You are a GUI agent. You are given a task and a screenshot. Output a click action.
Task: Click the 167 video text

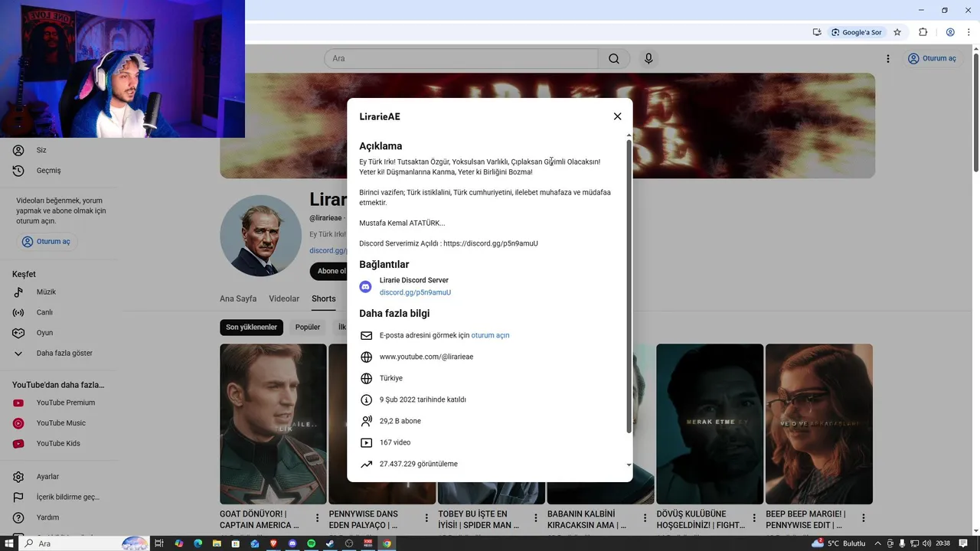click(395, 442)
